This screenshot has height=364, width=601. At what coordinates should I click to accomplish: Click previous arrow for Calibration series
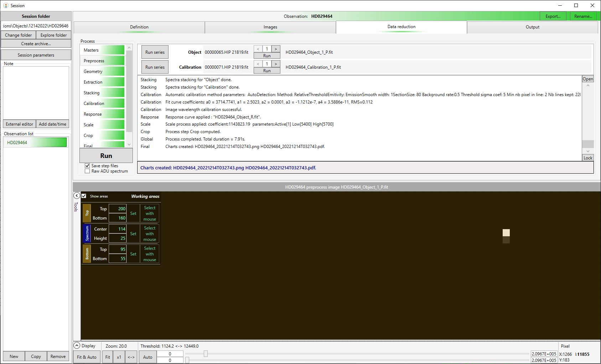(258, 64)
